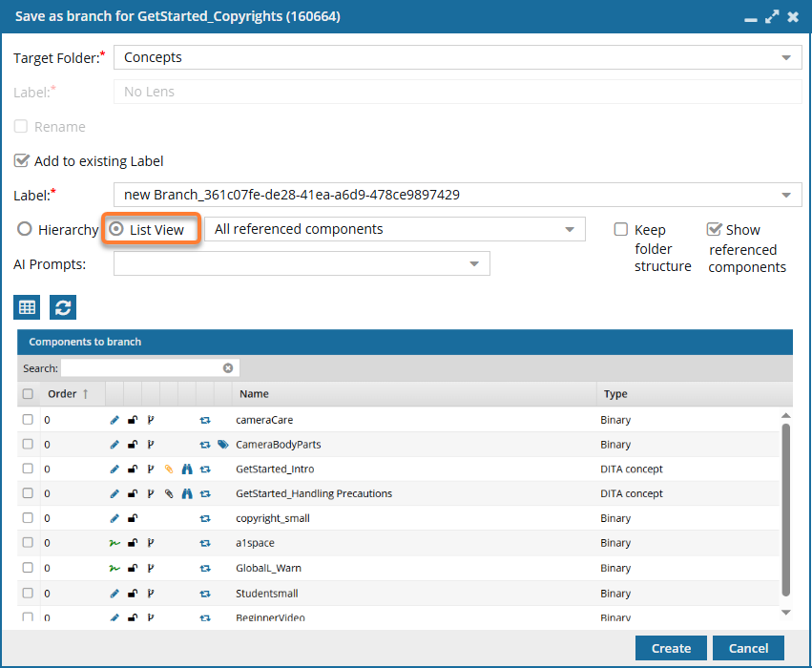
Task: Click the components list vertical scrollbar
Action: [785, 510]
